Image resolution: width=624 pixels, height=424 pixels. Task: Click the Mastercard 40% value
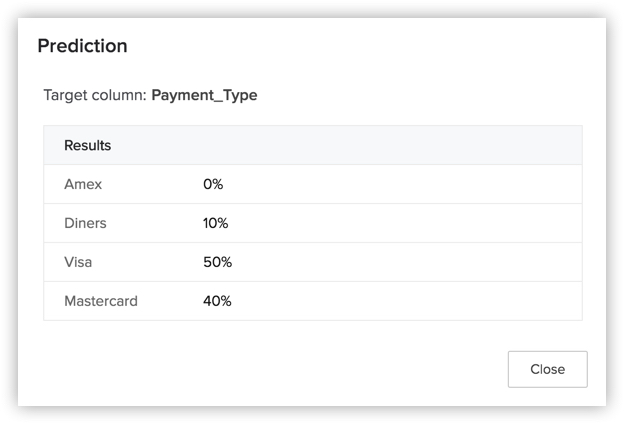[217, 301]
